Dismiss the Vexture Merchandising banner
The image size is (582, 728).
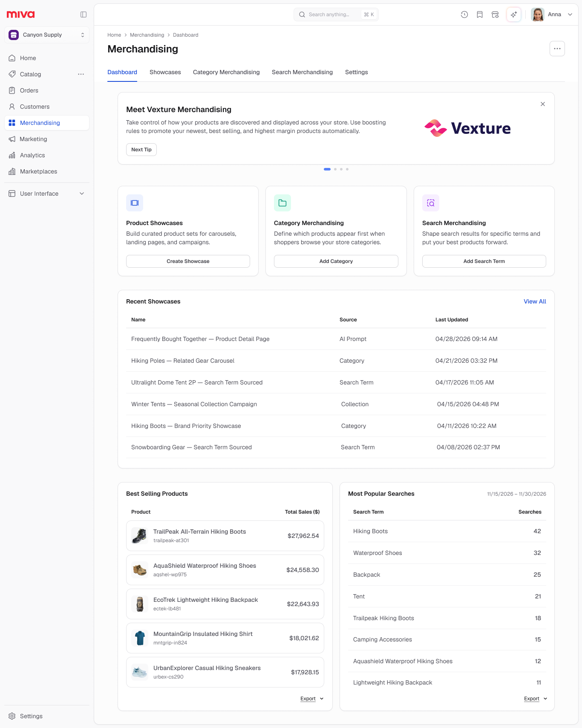tap(543, 104)
